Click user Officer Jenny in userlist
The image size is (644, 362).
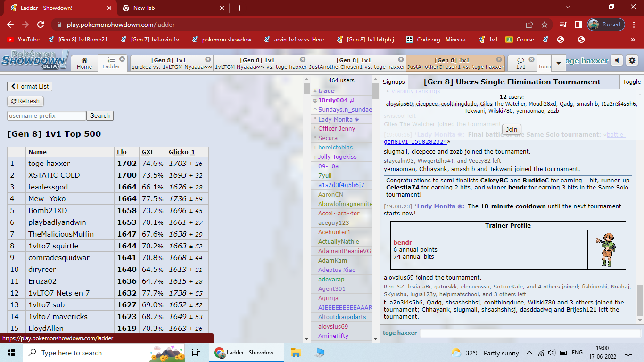click(337, 128)
